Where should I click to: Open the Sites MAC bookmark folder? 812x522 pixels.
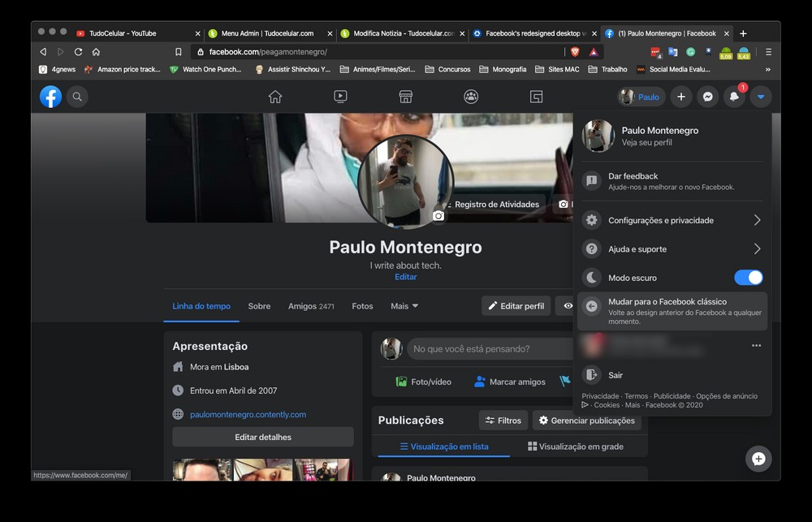tap(557, 69)
